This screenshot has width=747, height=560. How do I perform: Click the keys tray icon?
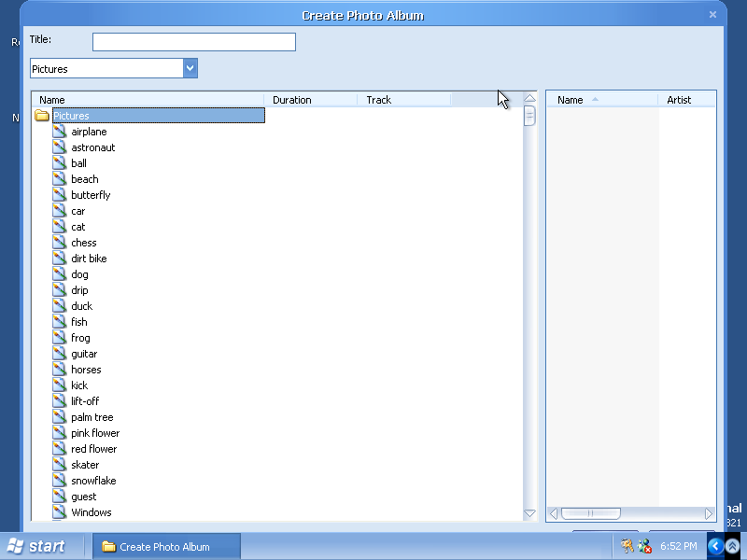627,546
